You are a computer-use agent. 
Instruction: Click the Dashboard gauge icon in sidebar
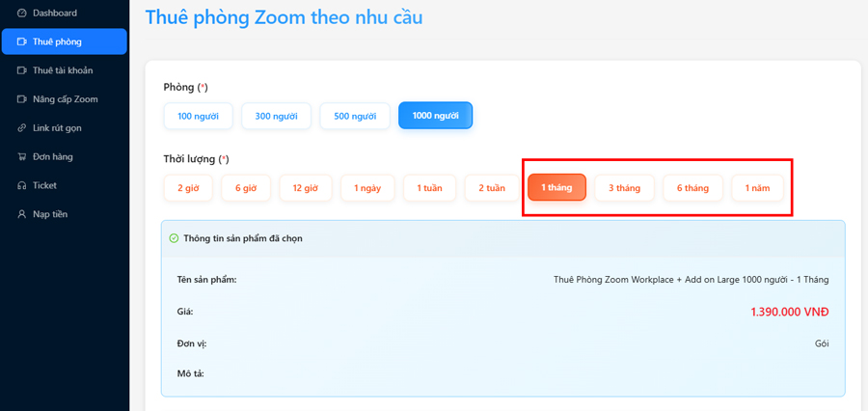(22, 13)
